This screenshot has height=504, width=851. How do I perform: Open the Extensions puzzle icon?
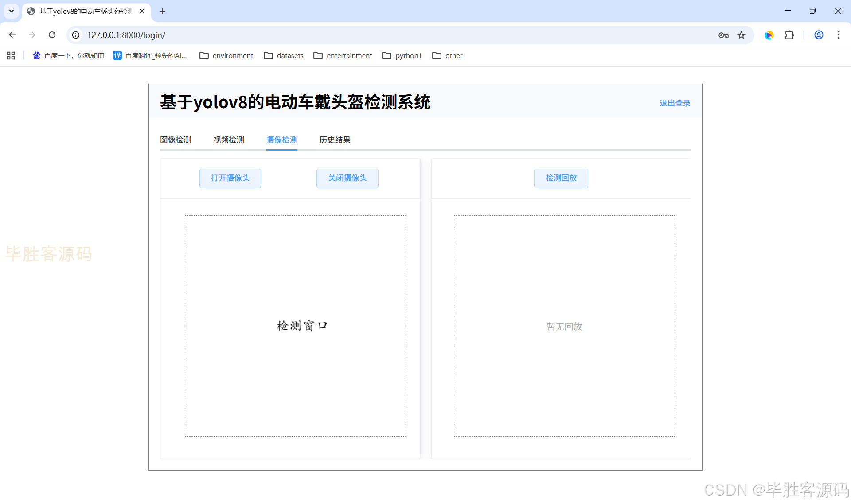(x=789, y=35)
